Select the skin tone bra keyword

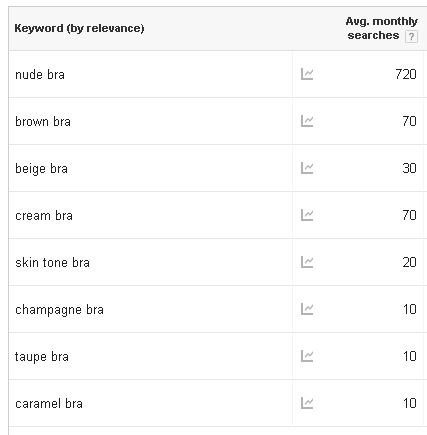pos(52,262)
